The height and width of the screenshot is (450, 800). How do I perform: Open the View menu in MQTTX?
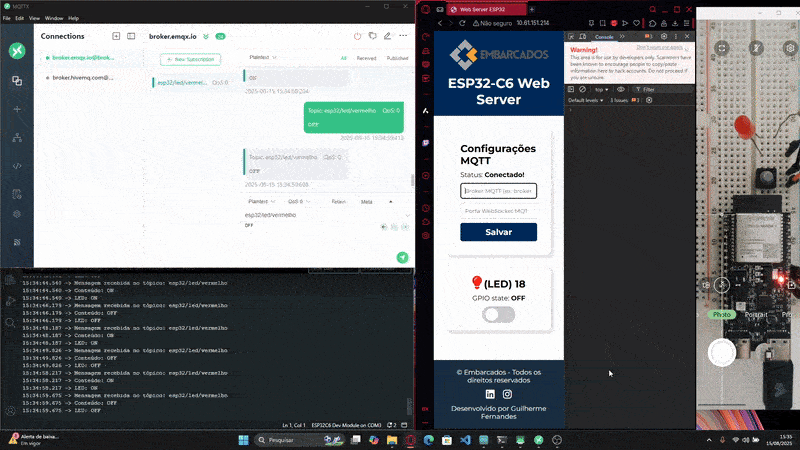click(34, 18)
